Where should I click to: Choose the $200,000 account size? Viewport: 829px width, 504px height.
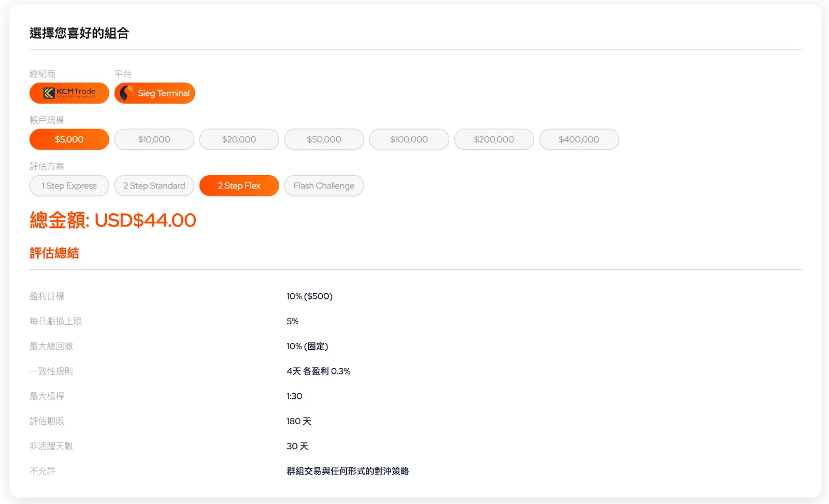coord(494,139)
